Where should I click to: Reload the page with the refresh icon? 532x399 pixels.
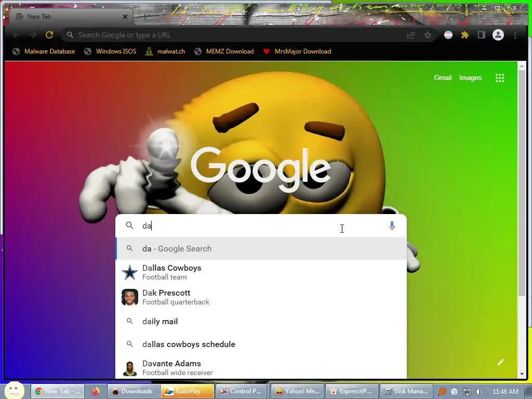pos(49,35)
